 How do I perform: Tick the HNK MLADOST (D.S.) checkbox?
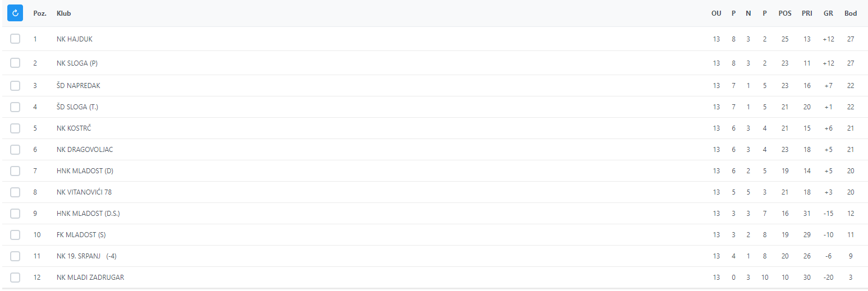15,214
